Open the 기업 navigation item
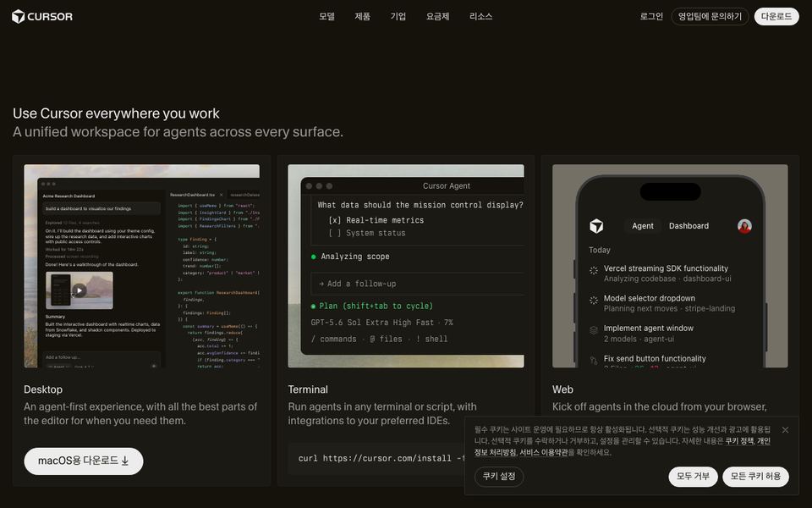The image size is (812, 508). pyautogui.click(x=398, y=17)
